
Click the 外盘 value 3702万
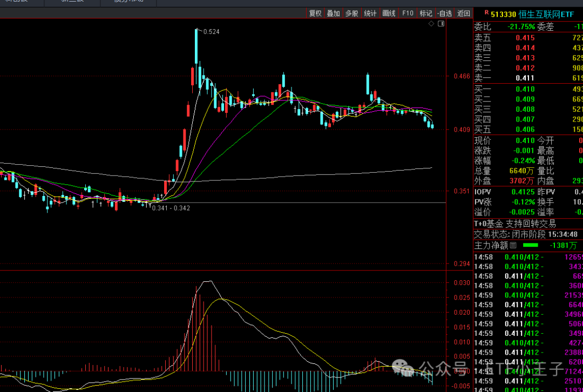(x=523, y=181)
